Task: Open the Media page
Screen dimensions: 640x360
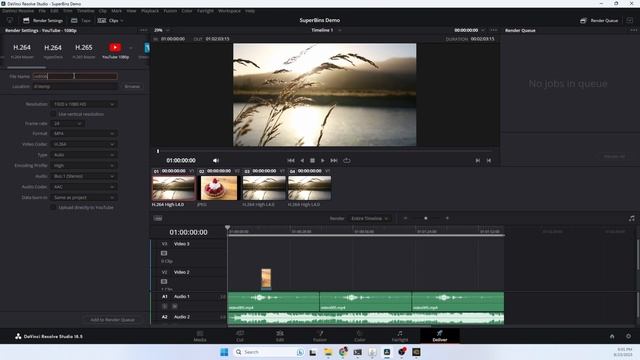Action: [x=200, y=336]
